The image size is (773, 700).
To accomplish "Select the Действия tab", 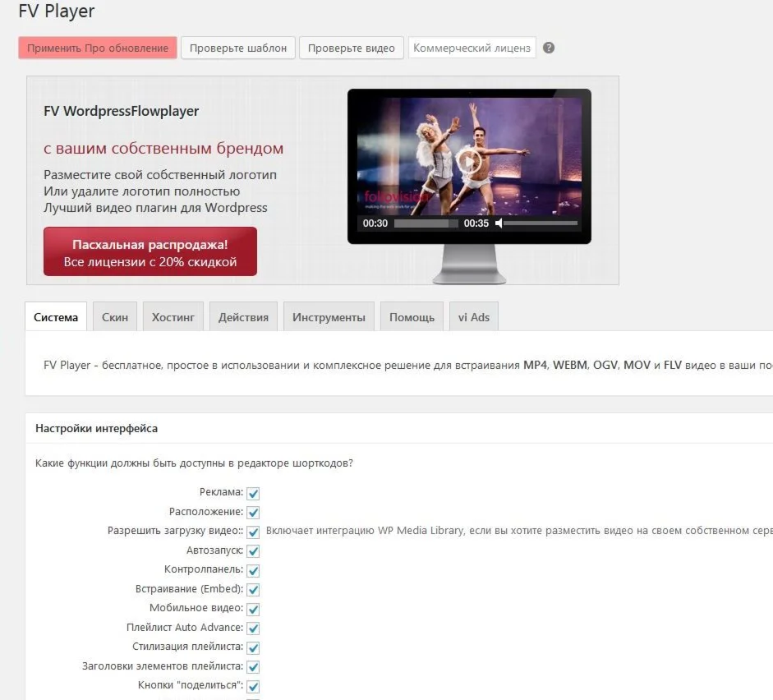I will point(242,316).
